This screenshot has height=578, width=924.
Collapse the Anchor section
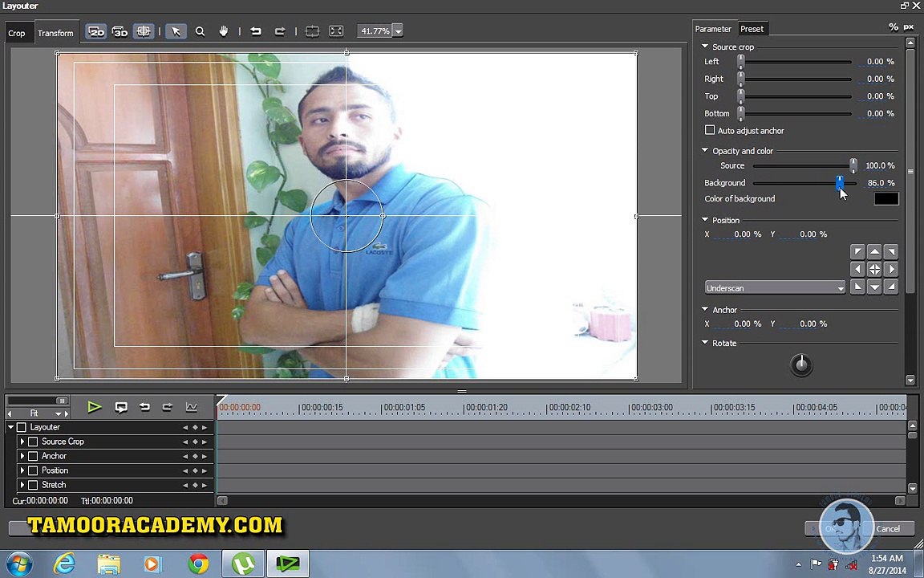[705, 309]
